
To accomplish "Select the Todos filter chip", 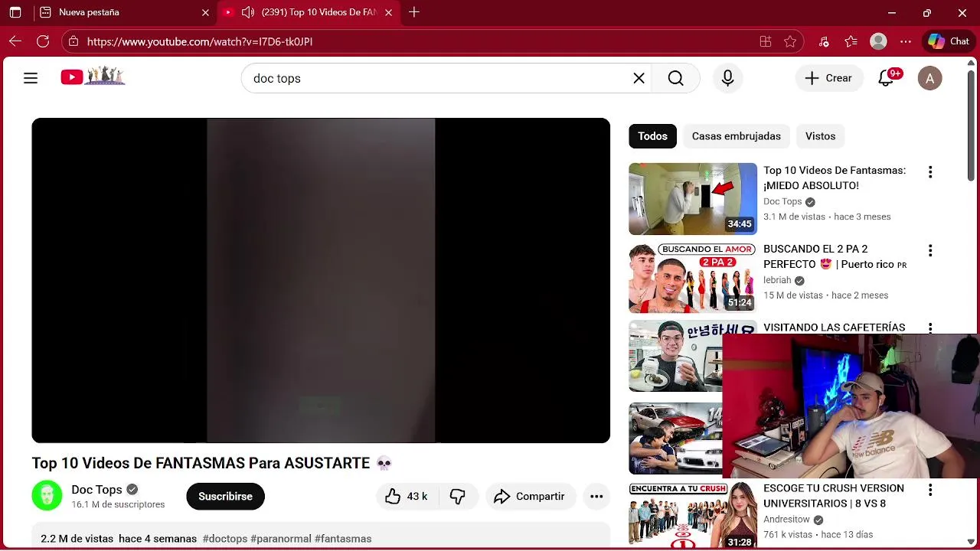I will click(652, 136).
